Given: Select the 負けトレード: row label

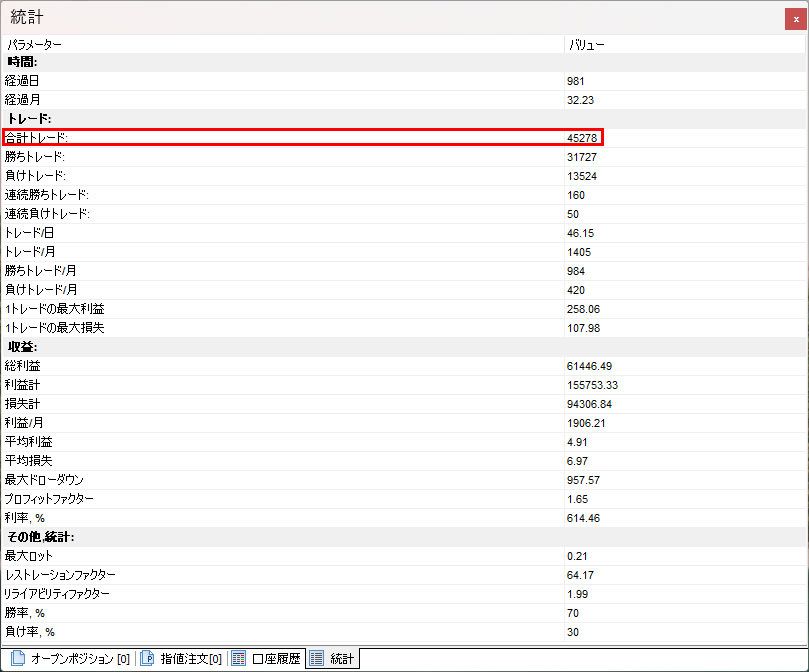Looking at the screenshot, I should (x=36, y=176).
